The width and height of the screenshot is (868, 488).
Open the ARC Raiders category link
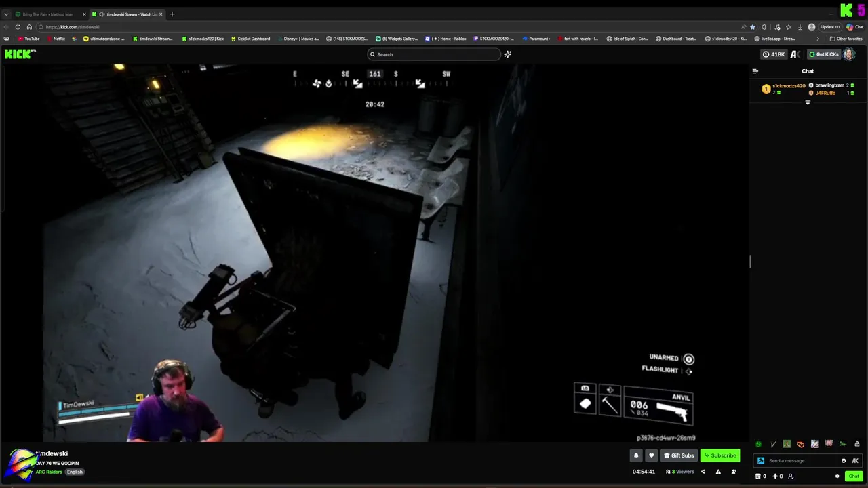[x=49, y=472]
